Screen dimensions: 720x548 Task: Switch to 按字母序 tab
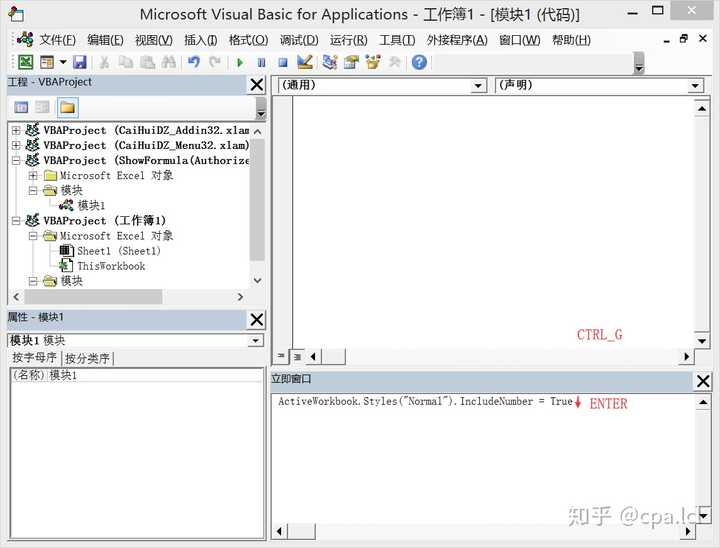[34, 358]
